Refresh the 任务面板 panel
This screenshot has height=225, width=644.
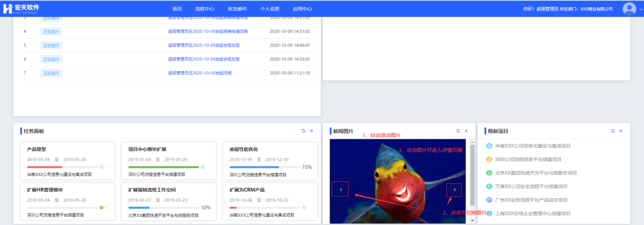[303, 131]
